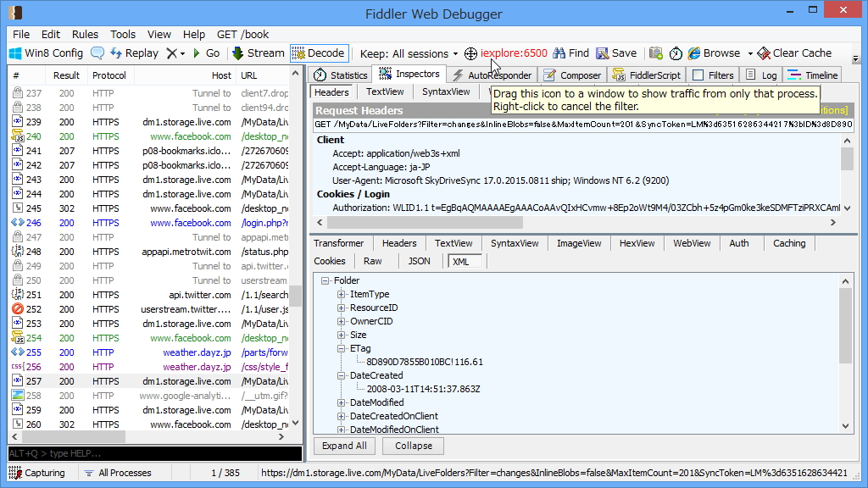The width and height of the screenshot is (868, 488).
Task: Select session 258 image icon
Action: point(18,396)
